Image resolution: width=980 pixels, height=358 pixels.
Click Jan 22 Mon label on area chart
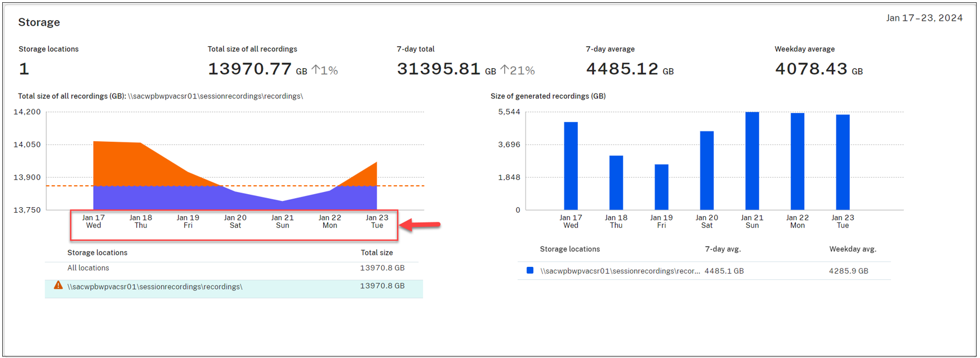329,221
